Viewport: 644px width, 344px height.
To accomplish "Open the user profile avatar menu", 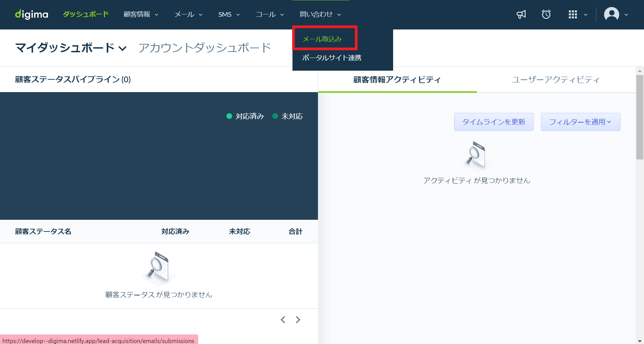I will point(611,14).
